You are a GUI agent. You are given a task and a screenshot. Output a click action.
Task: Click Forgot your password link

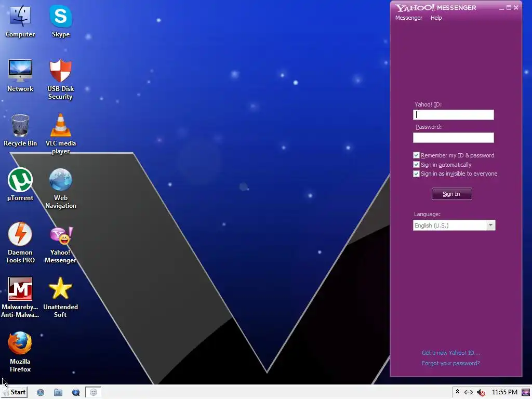tap(450, 363)
